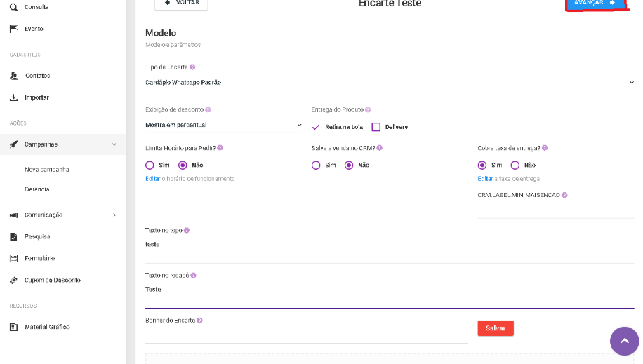Click the help icon next to Banner do Encarte
This screenshot has width=643, height=364.
[x=199, y=321]
